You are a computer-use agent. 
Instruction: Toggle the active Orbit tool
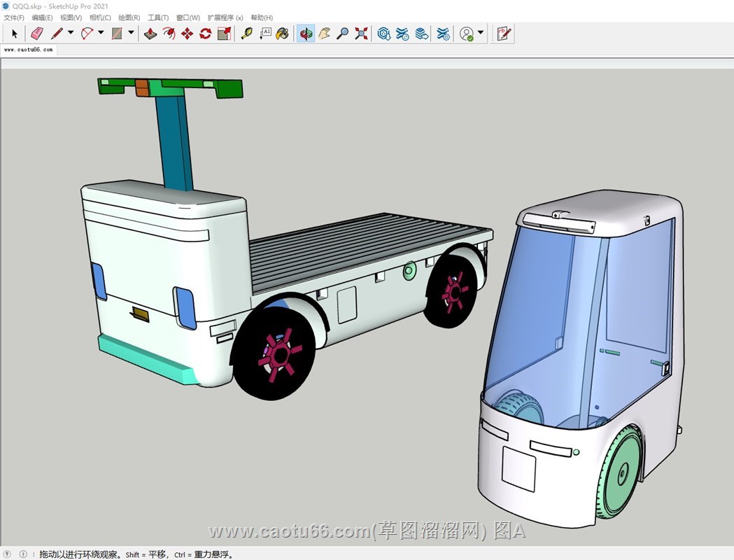[305, 33]
